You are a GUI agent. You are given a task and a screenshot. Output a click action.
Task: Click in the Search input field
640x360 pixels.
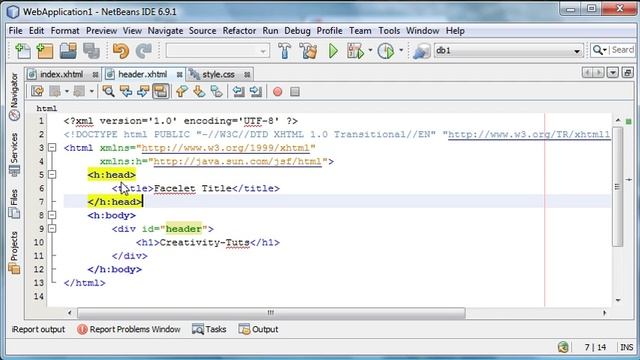622,50
